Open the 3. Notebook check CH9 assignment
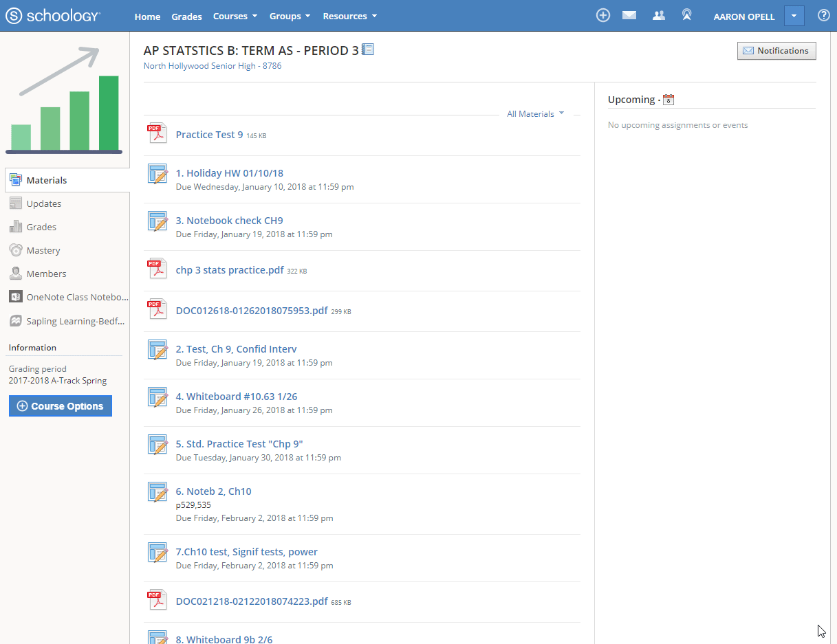Image resolution: width=837 pixels, height=644 pixels. (230, 221)
